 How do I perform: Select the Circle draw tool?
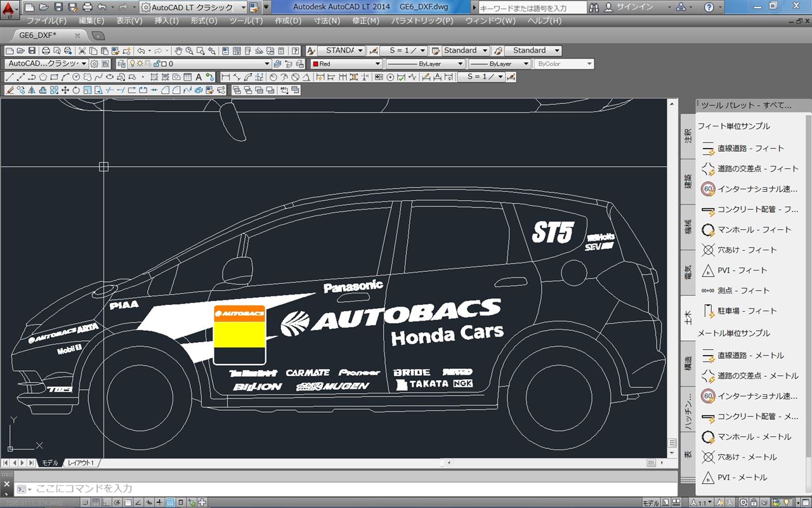tap(76, 77)
